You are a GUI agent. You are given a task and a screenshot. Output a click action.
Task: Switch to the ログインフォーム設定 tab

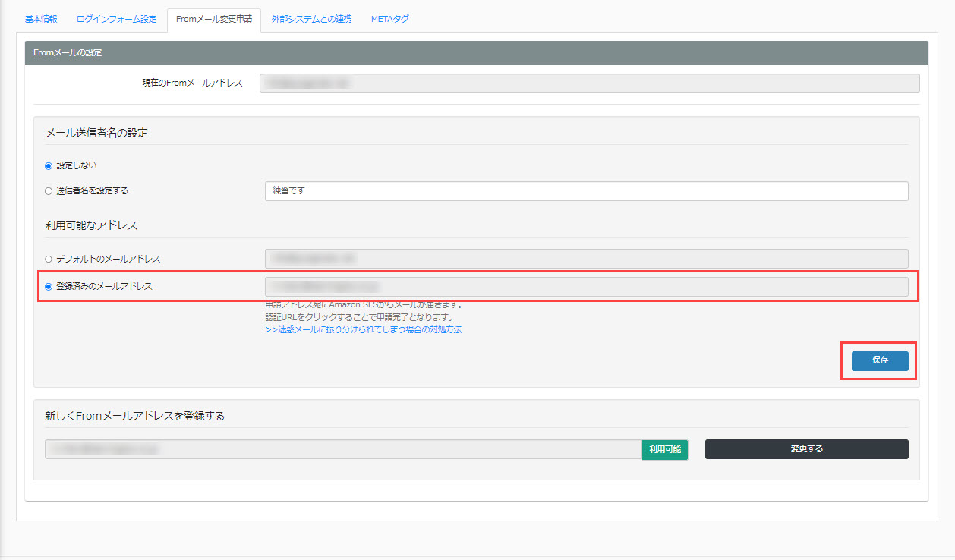pyautogui.click(x=116, y=19)
